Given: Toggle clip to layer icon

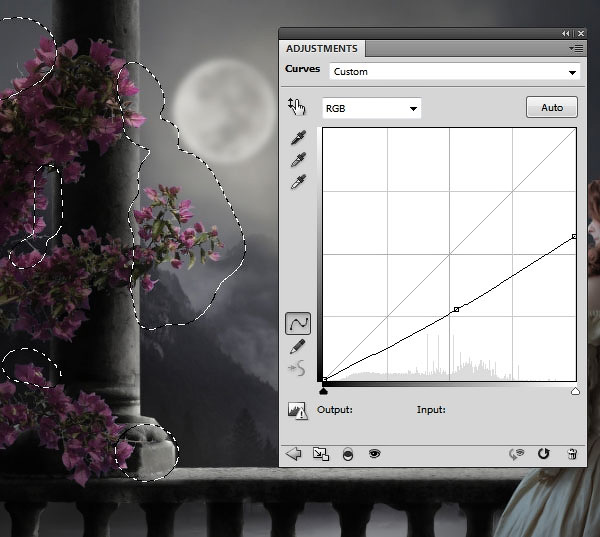Looking at the screenshot, I should (x=348, y=454).
